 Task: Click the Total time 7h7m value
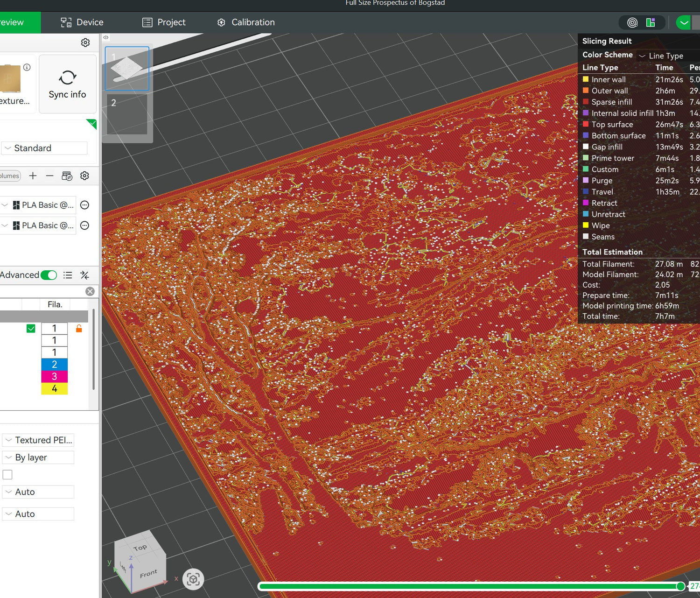coord(665,317)
